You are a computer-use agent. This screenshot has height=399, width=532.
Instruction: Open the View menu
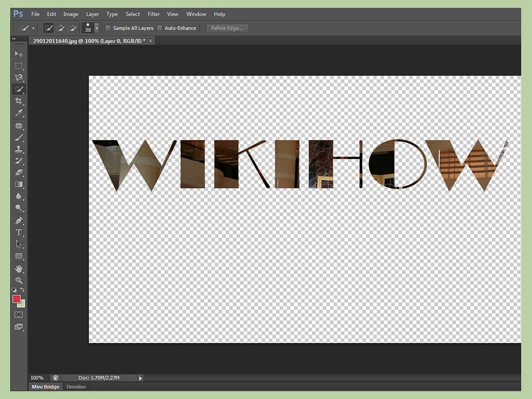tap(173, 14)
